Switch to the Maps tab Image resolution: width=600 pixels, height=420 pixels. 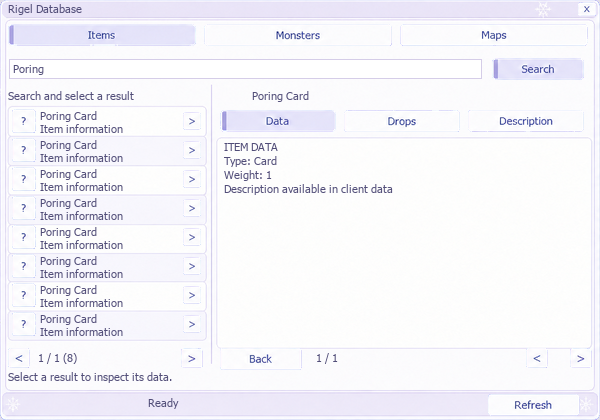click(x=494, y=35)
